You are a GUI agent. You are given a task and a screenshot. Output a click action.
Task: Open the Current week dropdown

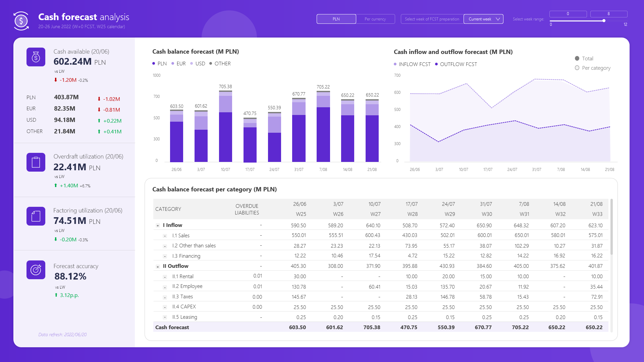coord(483,19)
